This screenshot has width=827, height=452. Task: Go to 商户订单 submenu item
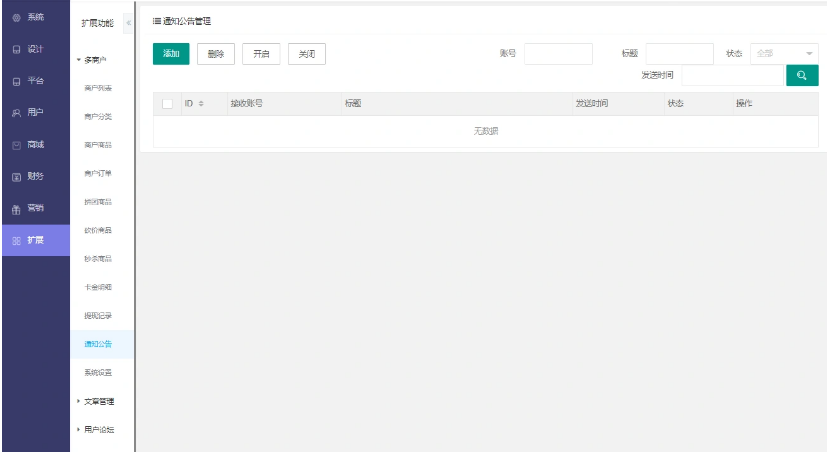point(98,174)
